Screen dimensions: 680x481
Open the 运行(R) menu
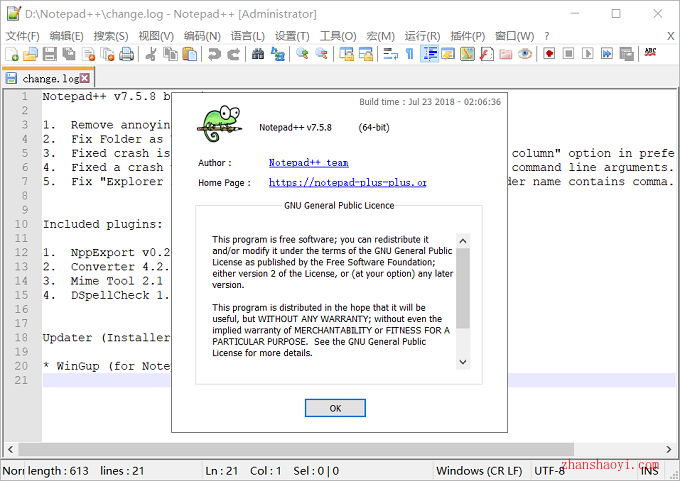point(422,36)
